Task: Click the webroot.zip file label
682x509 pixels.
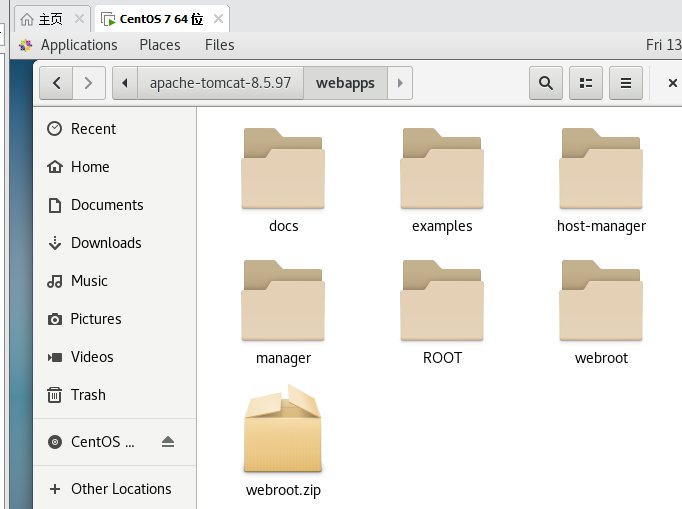Action: [283, 490]
